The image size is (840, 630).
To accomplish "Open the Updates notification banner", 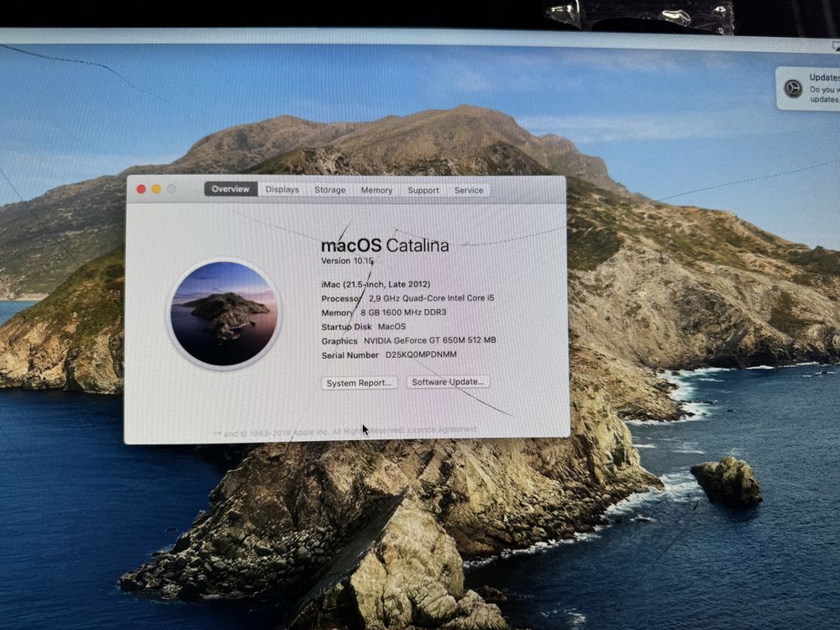I will click(x=807, y=88).
